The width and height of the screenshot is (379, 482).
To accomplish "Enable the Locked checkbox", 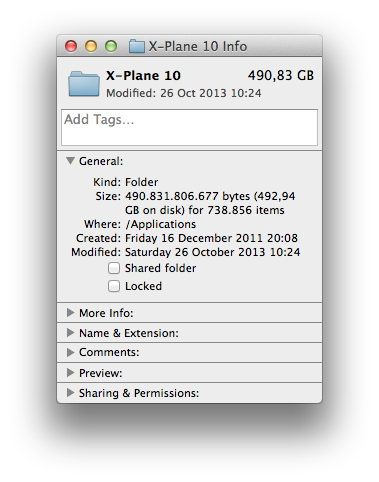I will tap(114, 286).
